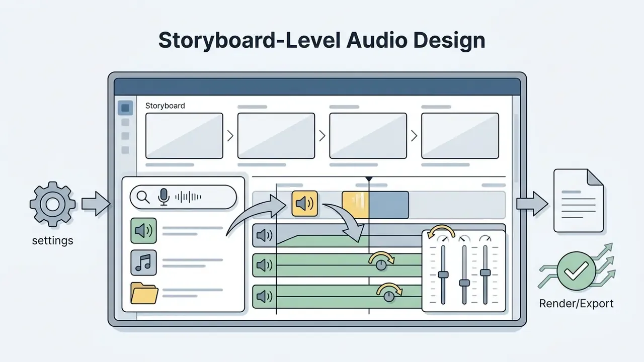The width and height of the screenshot is (644, 362).
Task: Select the green speaker item in the library
Action: pos(143,231)
